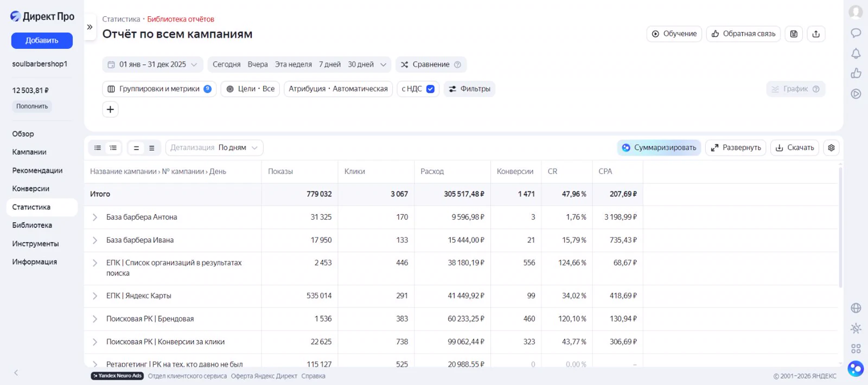The width and height of the screenshot is (868, 385).
Task: Open Кампании in left menu
Action: 29,152
